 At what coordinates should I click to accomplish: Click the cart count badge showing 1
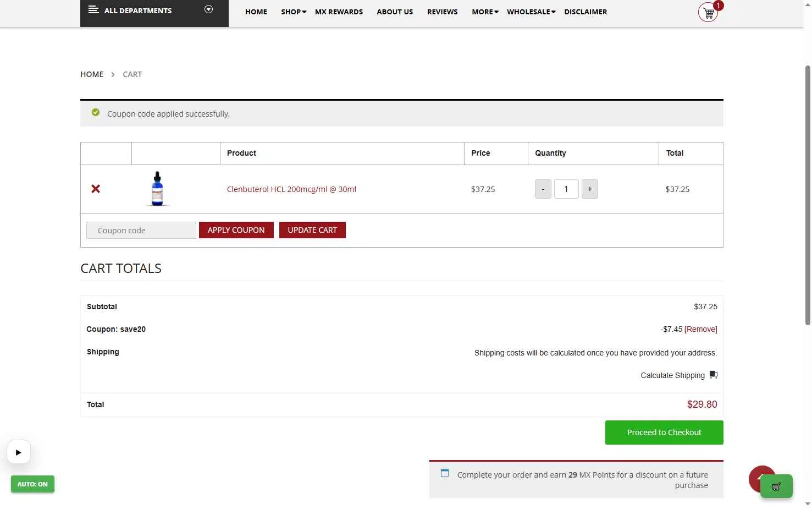pyautogui.click(x=718, y=6)
